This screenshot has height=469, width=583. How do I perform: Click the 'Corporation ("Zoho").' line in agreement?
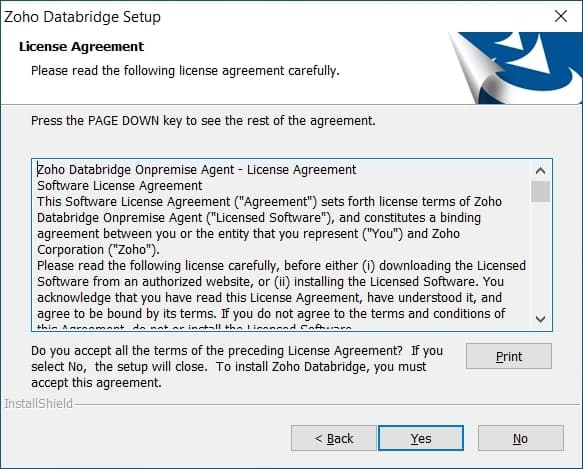click(x=98, y=250)
